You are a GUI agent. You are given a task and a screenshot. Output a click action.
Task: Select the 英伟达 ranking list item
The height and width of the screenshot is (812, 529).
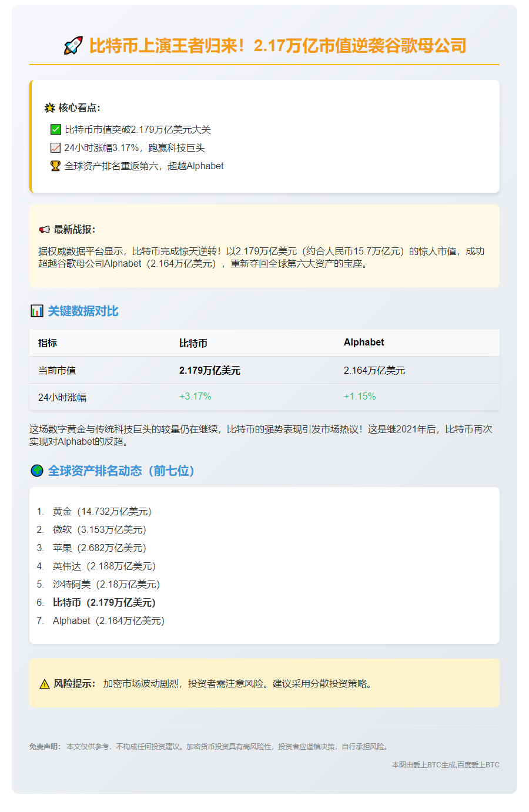pyautogui.click(x=104, y=566)
